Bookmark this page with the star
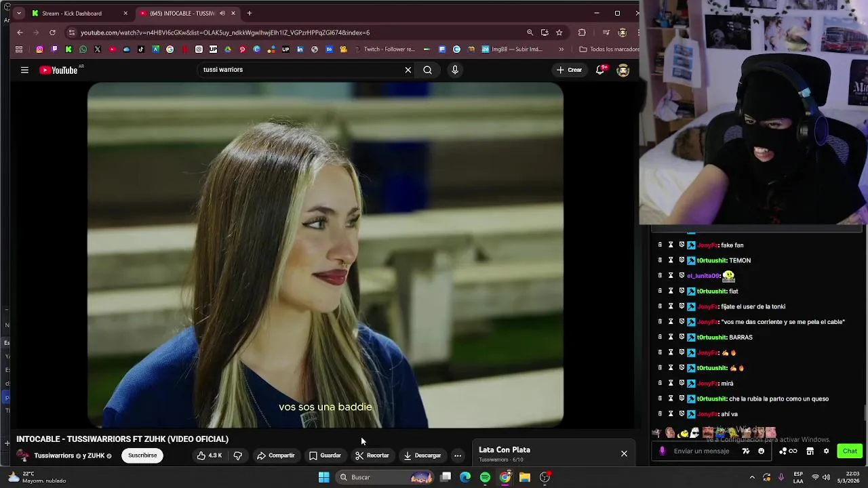The height and width of the screenshot is (488, 868). [x=559, y=32]
